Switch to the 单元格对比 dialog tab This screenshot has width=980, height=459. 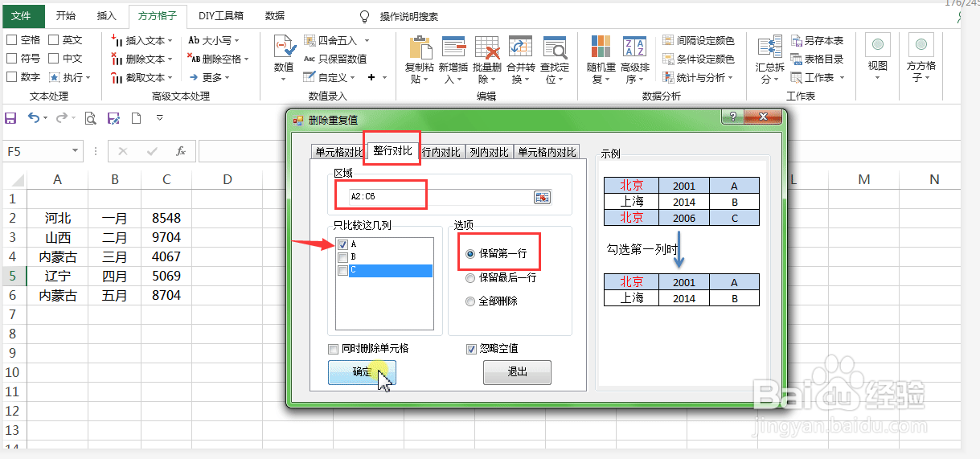point(338,152)
